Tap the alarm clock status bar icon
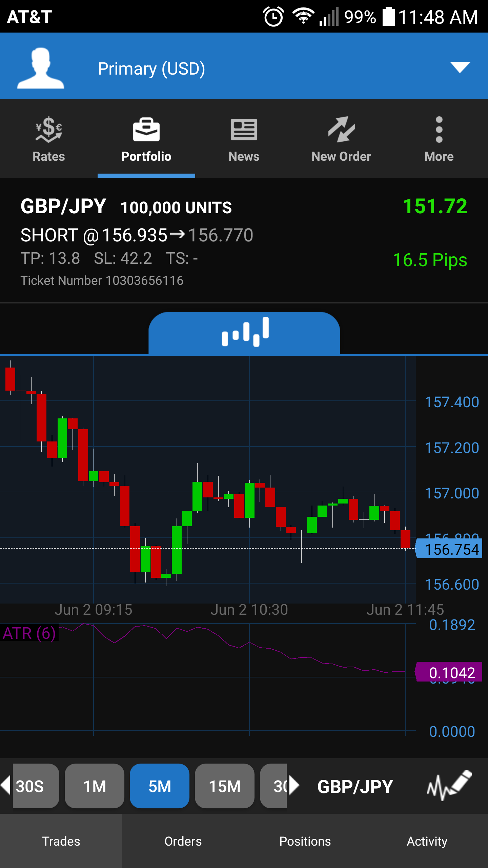Viewport: 488px width, 868px height. 273,16
